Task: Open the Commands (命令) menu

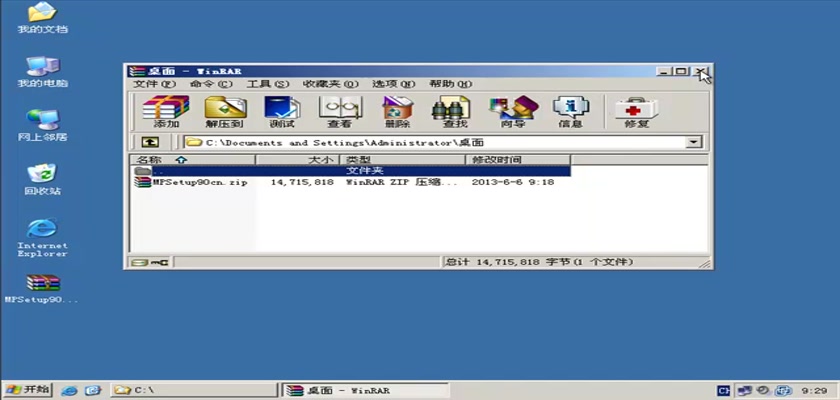Action: 211,84
